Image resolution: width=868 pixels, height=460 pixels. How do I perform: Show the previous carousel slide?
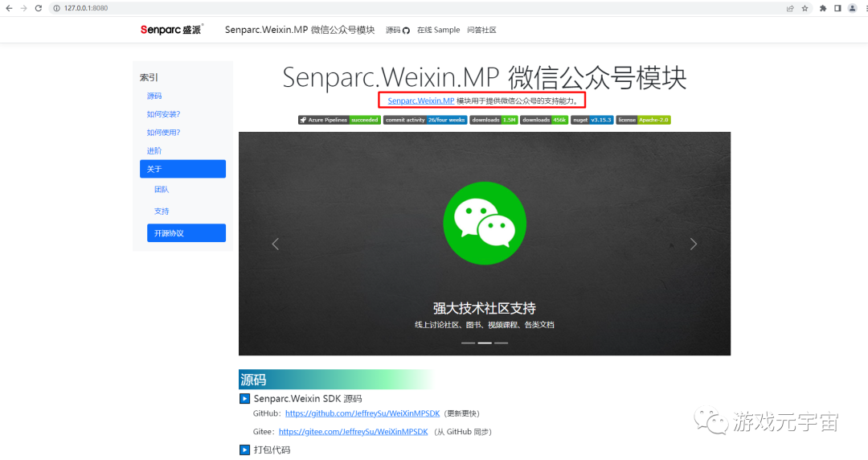point(275,244)
